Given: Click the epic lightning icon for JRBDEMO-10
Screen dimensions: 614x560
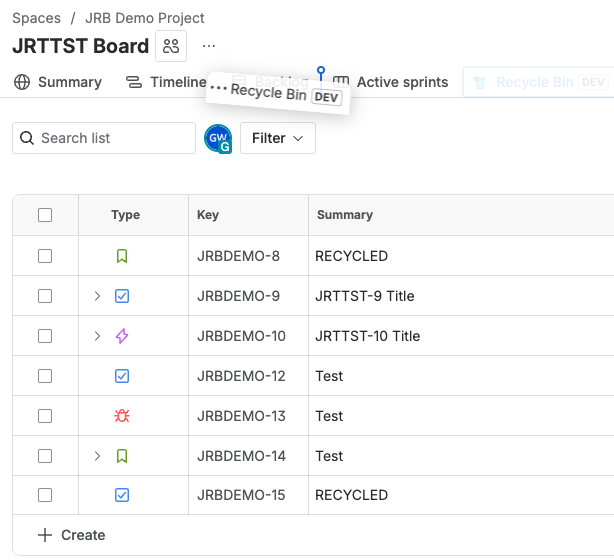Looking at the screenshot, I should [x=122, y=336].
